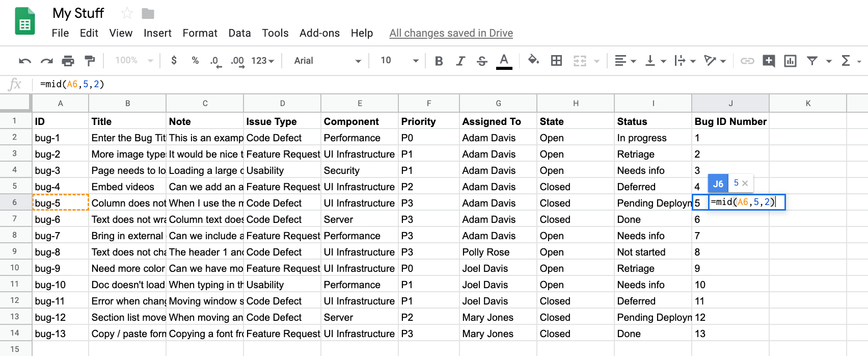Increase decimal places
This screenshot has width=868, height=356.
tap(237, 61)
